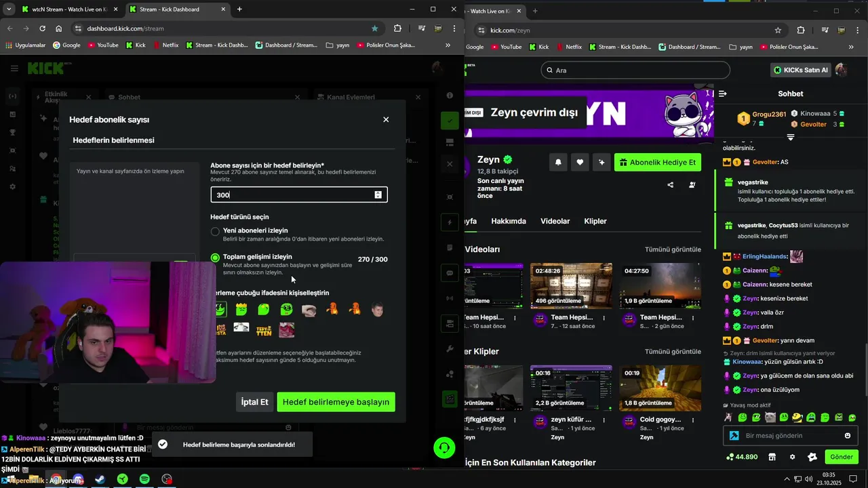Image resolution: width=868 pixels, height=488 pixels.
Task: Click the heart follow icon for Zeyn
Action: (x=580, y=163)
